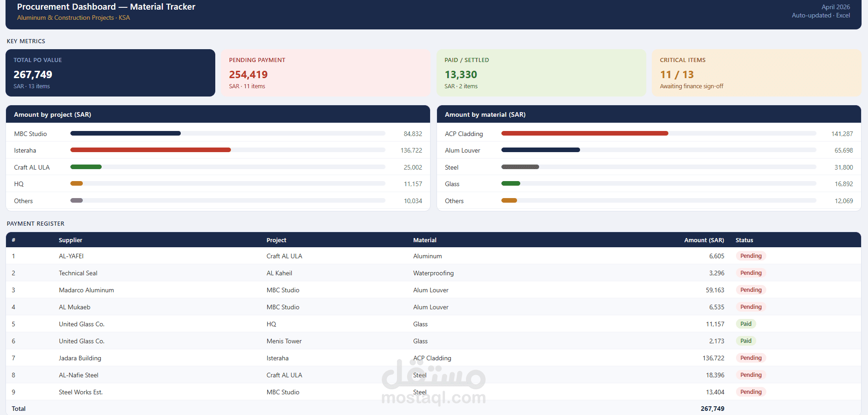Click the Isteraha project bar
Screen dimensions: 868x415
(150, 150)
